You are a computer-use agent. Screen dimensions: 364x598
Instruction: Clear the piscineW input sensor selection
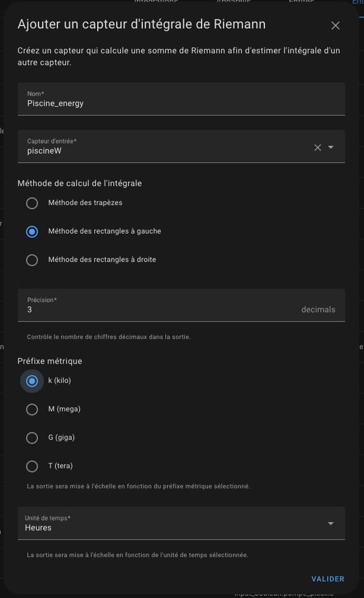point(317,148)
